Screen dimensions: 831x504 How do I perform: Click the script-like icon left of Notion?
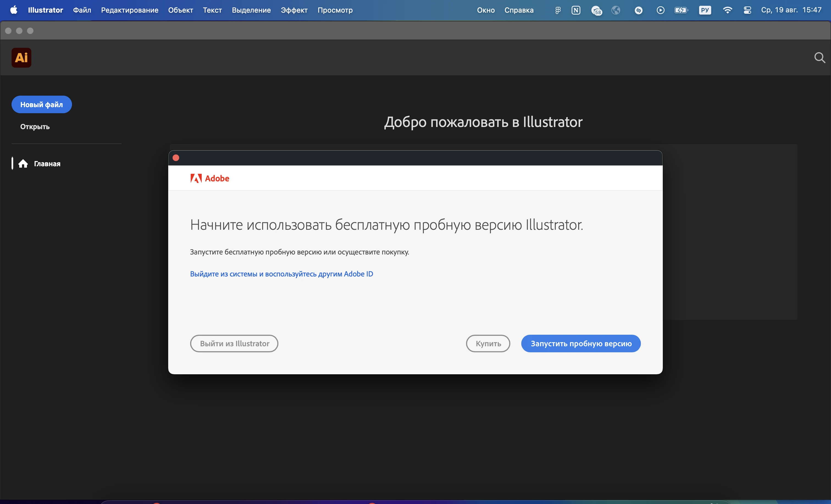[x=558, y=10]
